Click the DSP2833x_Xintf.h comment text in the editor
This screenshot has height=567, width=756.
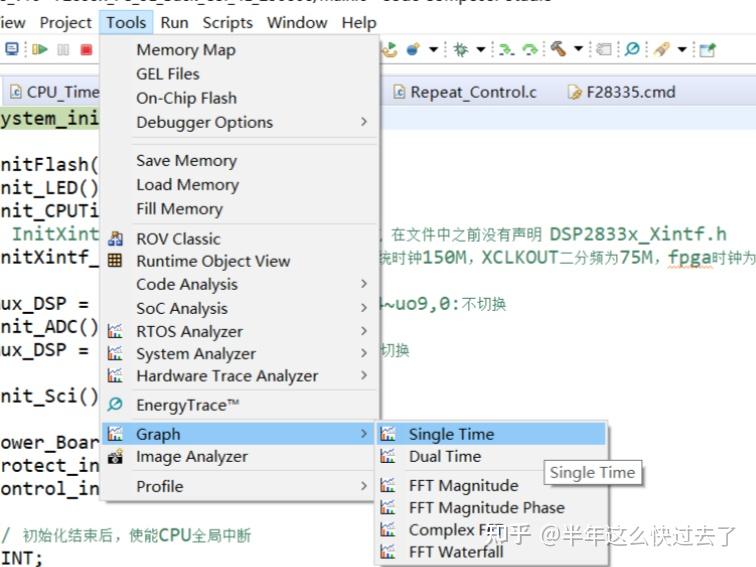[x=637, y=234]
